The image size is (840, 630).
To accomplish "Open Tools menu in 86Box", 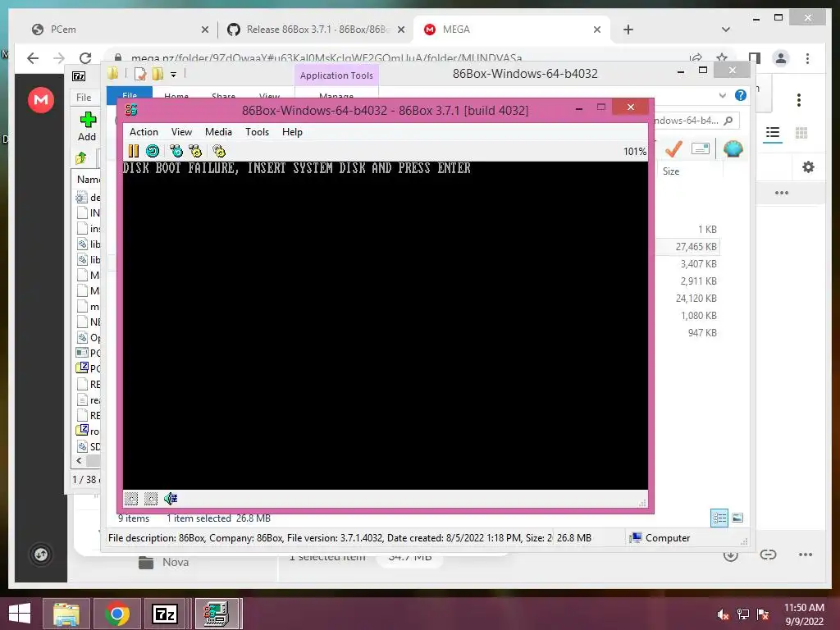I will pyautogui.click(x=257, y=132).
